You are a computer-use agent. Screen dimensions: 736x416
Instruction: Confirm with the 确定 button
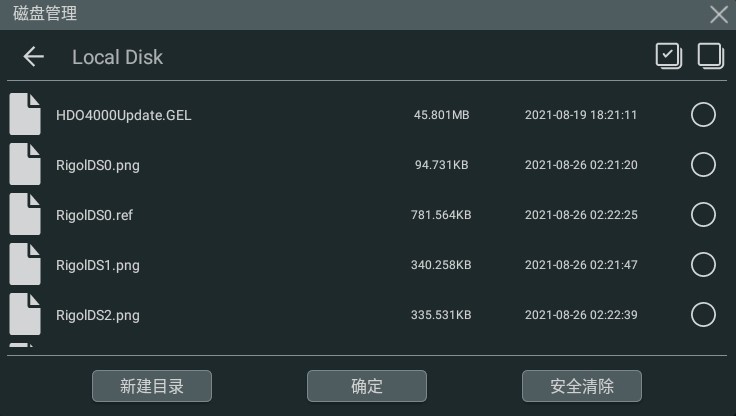tap(367, 386)
